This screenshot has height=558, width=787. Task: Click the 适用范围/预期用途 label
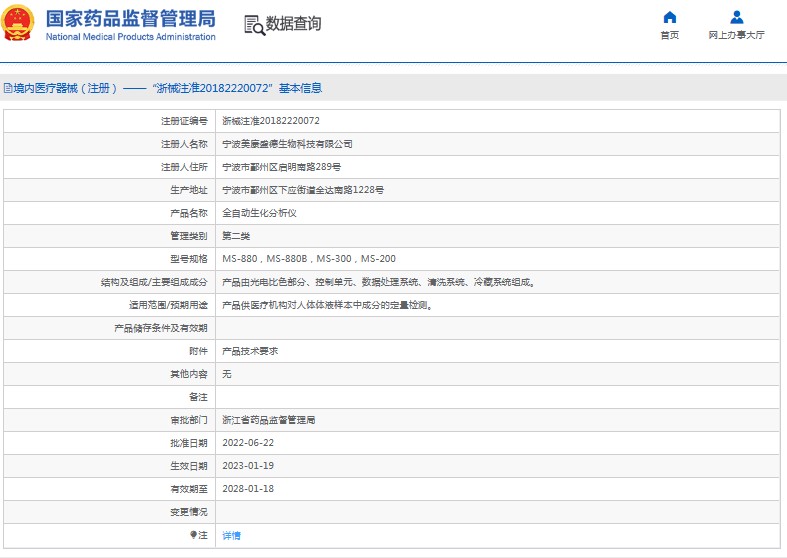[x=168, y=305]
